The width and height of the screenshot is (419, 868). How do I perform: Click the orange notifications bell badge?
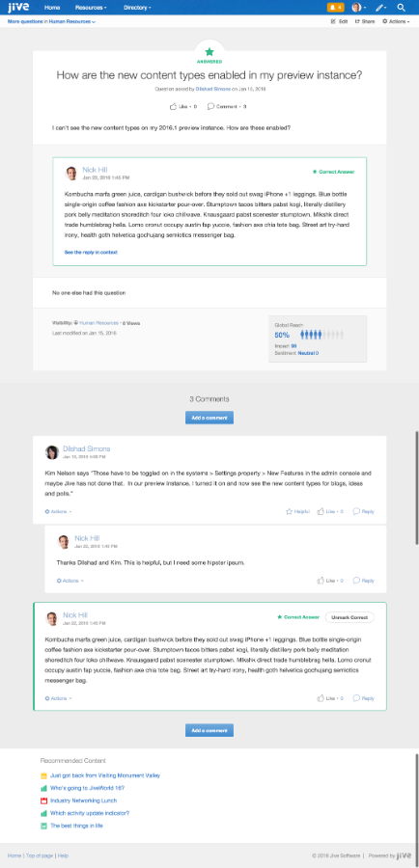[x=335, y=8]
